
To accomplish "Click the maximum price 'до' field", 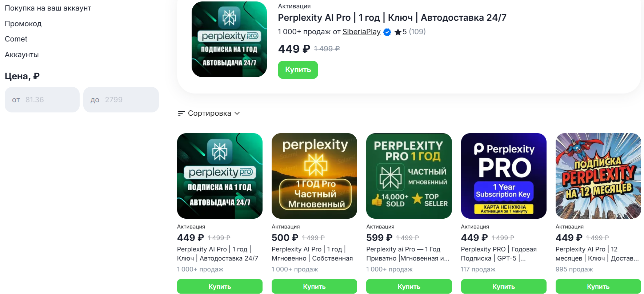I will [121, 100].
